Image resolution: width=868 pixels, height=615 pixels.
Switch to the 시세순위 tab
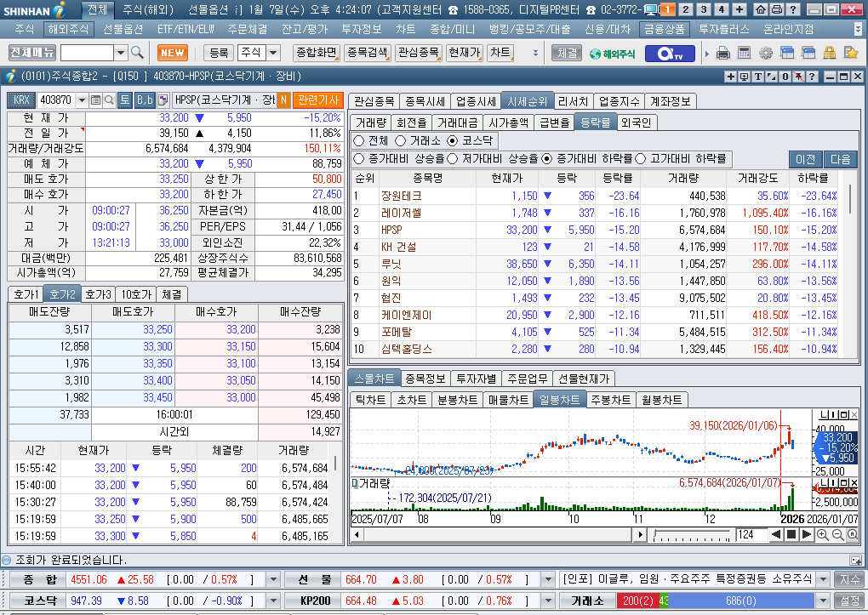(x=527, y=101)
